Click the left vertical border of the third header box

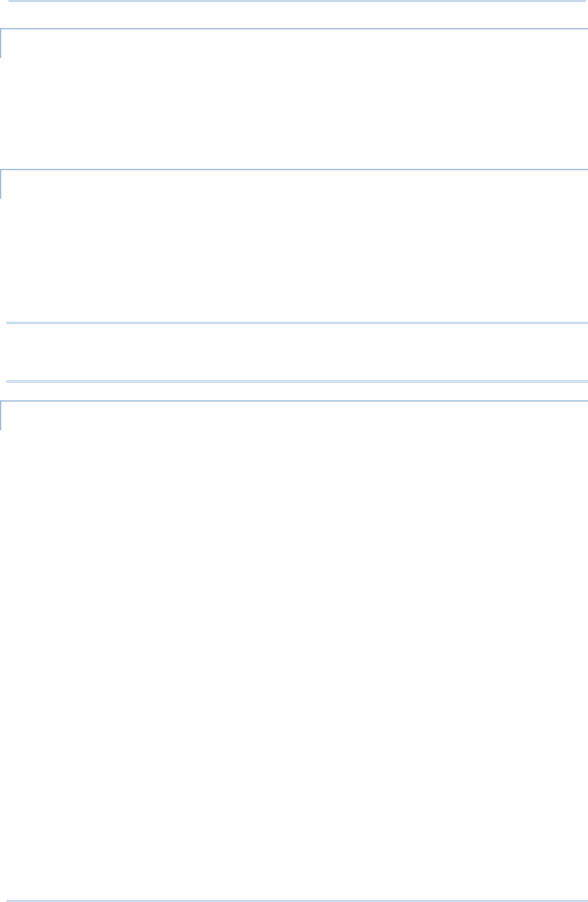pos(1,415)
